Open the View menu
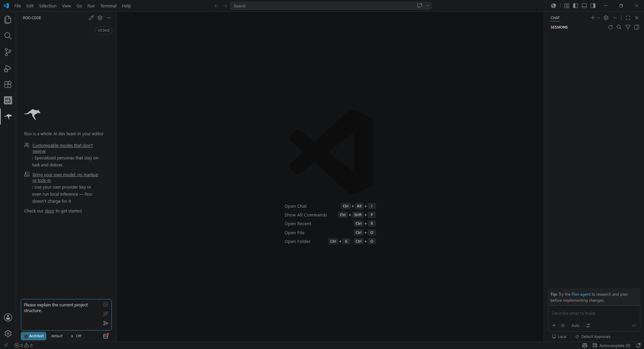Image resolution: width=644 pixels, height=349 pixels. 66,6
